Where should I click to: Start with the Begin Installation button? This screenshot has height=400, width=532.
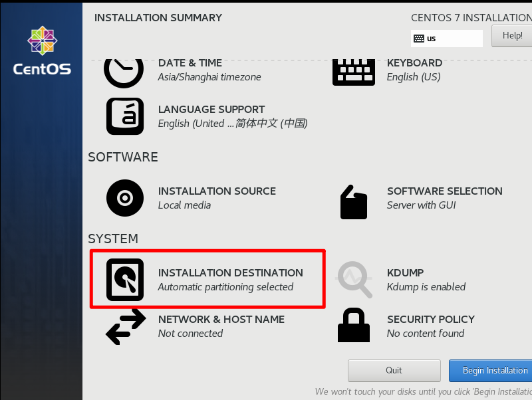tap(491, 371)
